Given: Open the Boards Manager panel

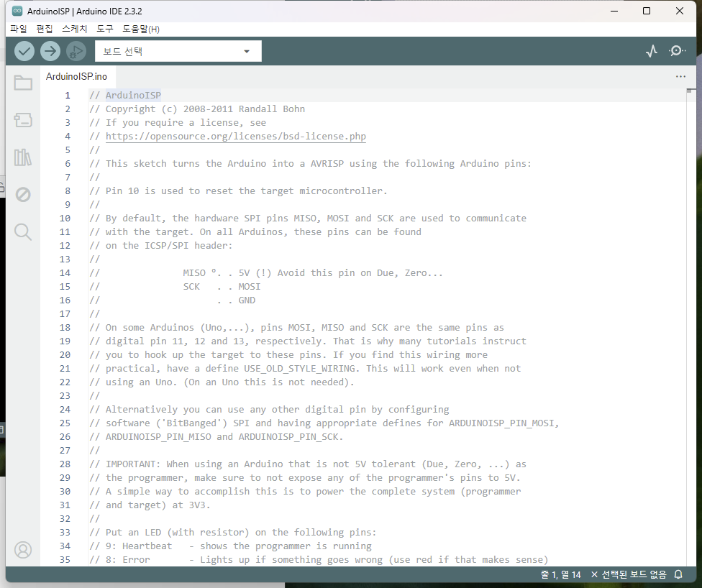Looking at the screenshot, I should point(23,120).
